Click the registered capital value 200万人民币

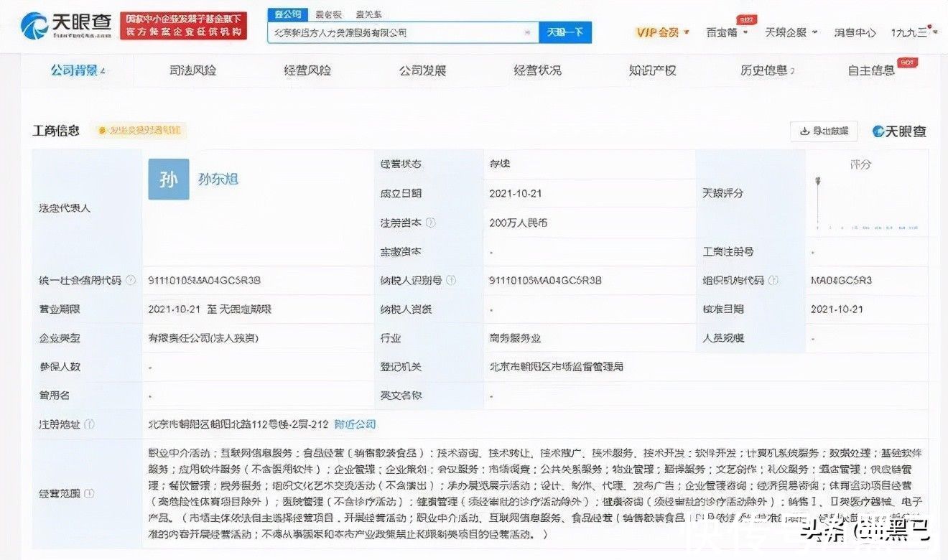click(x=518, y=223)
